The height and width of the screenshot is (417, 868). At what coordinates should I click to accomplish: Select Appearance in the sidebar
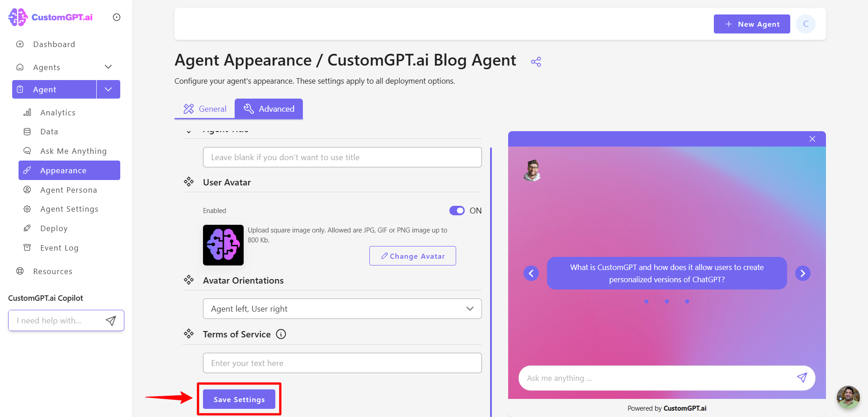coord(69,170)
